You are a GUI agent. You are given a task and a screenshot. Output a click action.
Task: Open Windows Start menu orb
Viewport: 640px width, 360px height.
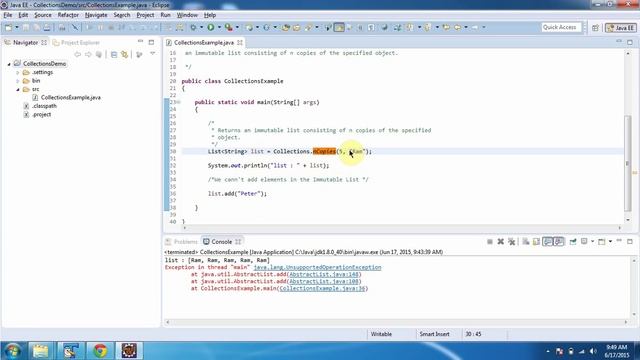[x=12, y=351]
